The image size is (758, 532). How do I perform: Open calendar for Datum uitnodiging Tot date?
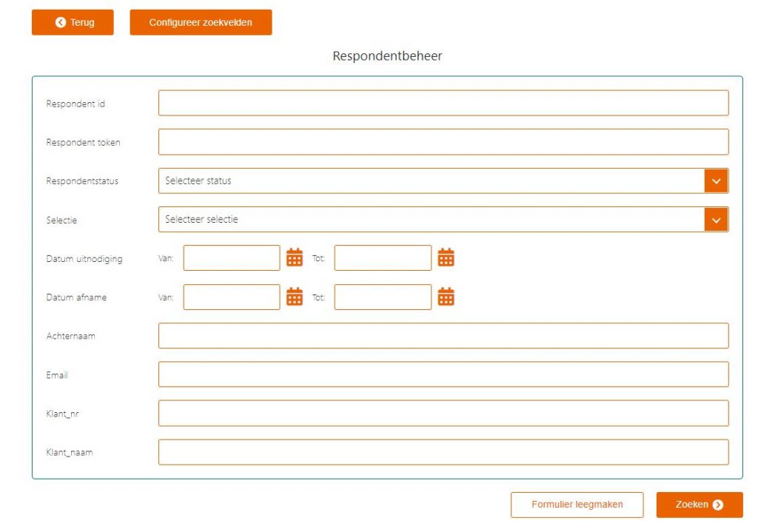tap(446, 257)
